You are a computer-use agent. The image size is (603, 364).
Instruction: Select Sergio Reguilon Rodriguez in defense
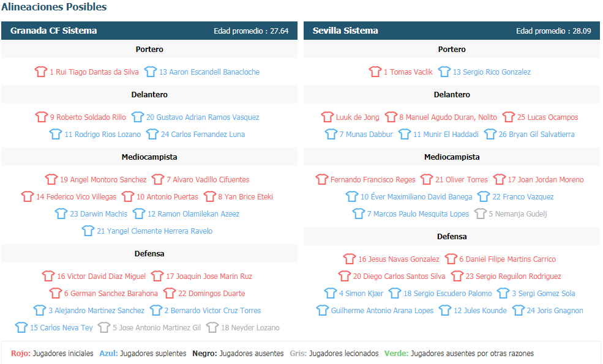coord(513,277)
